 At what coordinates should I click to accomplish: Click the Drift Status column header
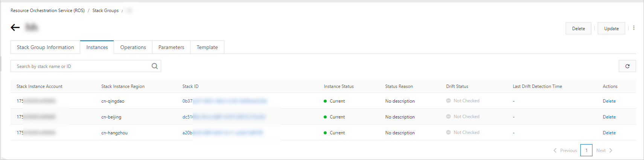(x=457, y=86)
